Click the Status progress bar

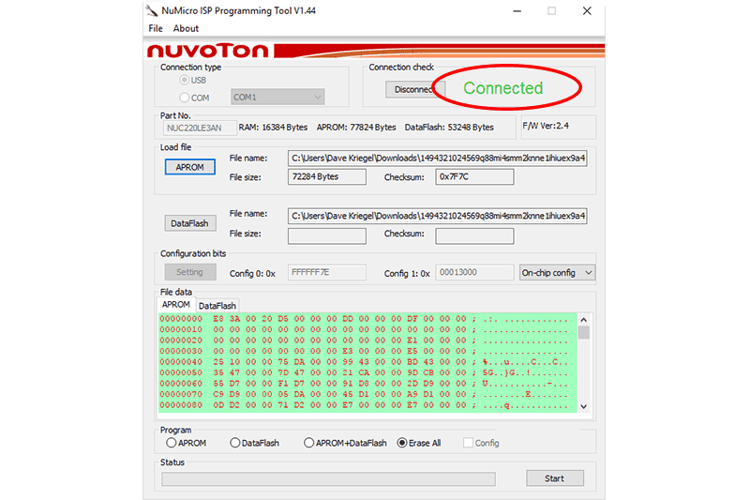(x=328, y=479)
